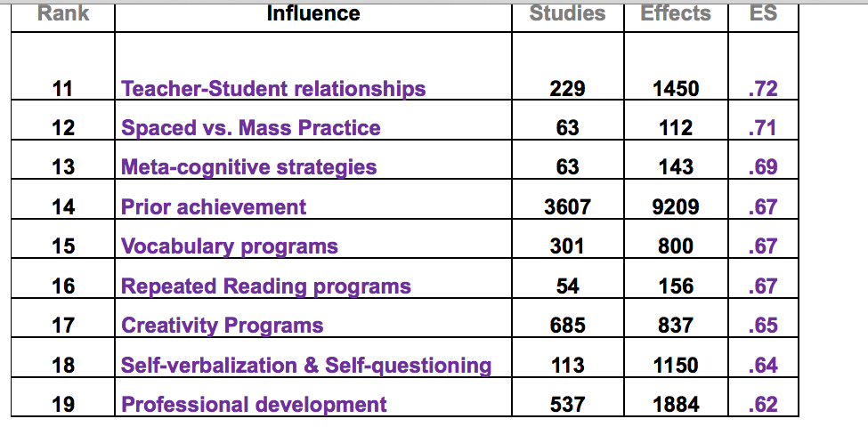
Task: Click the ES column header
Action: 764,13
